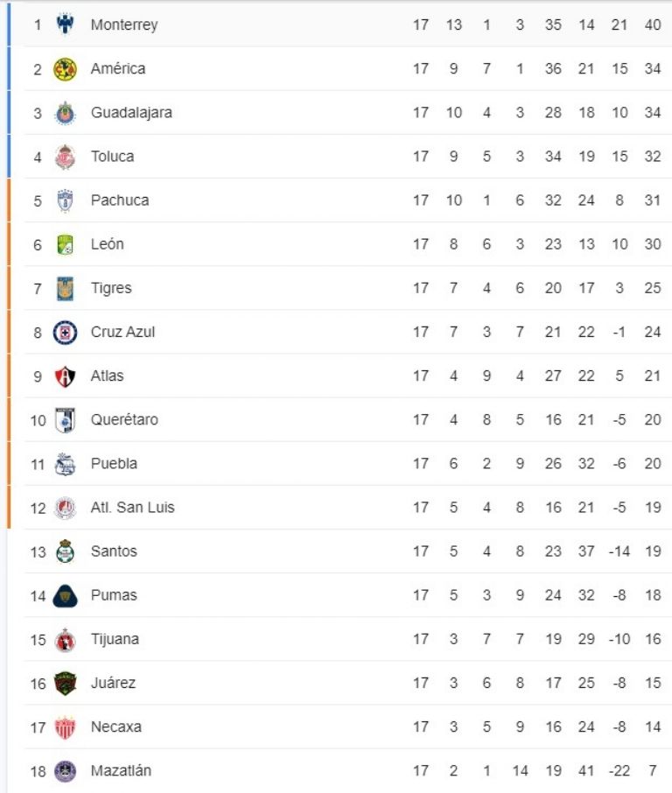Click the Atlas club crest icon
Image resolution: width=672 pixels, height=793 pixels.
(65, 376)
